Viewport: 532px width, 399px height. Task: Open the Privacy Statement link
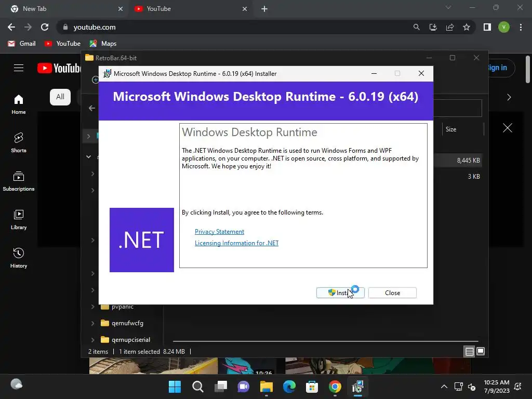219,232
